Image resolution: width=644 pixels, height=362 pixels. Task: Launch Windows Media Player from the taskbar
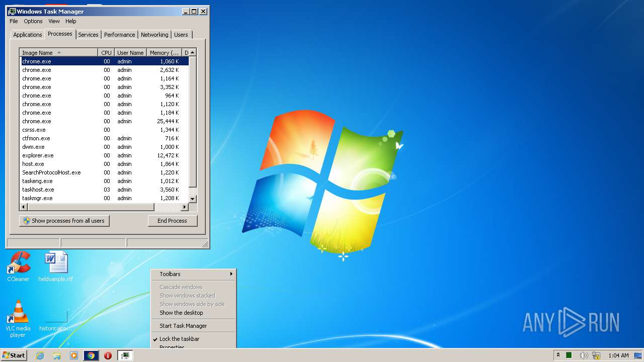(x=74, y=355)
